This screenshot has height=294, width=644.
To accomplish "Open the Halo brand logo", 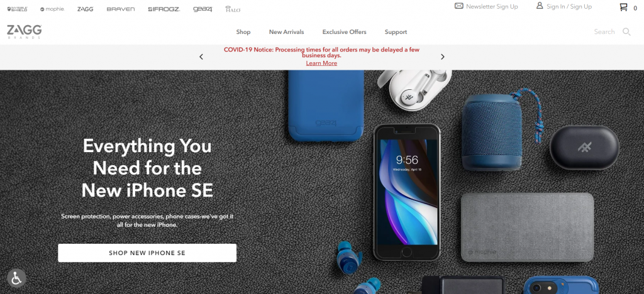I will pos(233,9).
